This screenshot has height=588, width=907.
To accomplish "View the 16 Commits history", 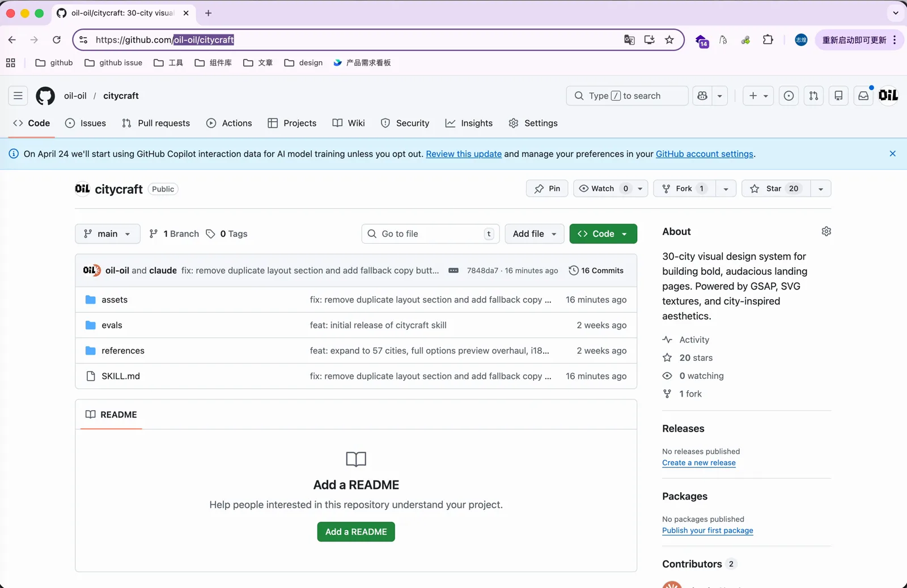I will point(596,271).
